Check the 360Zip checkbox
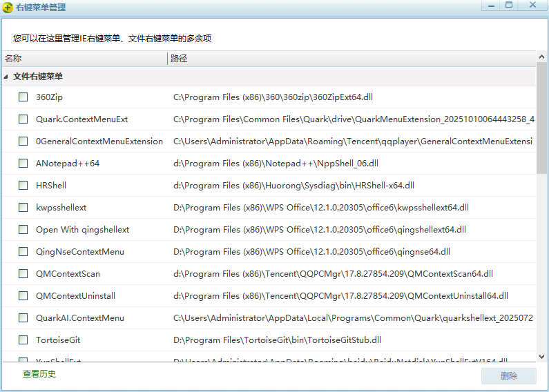Image resolution: width=549 pixels, height=392 pixels. (x=23, y=97)
